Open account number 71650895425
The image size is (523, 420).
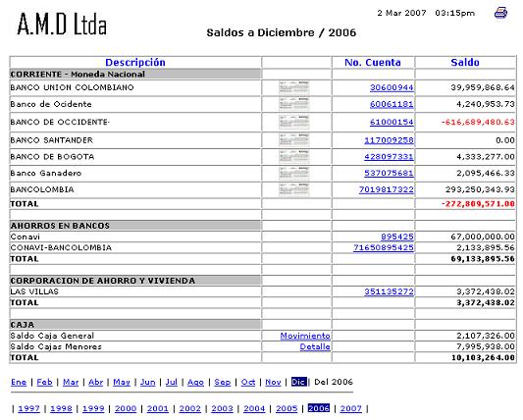coord(384,247)
